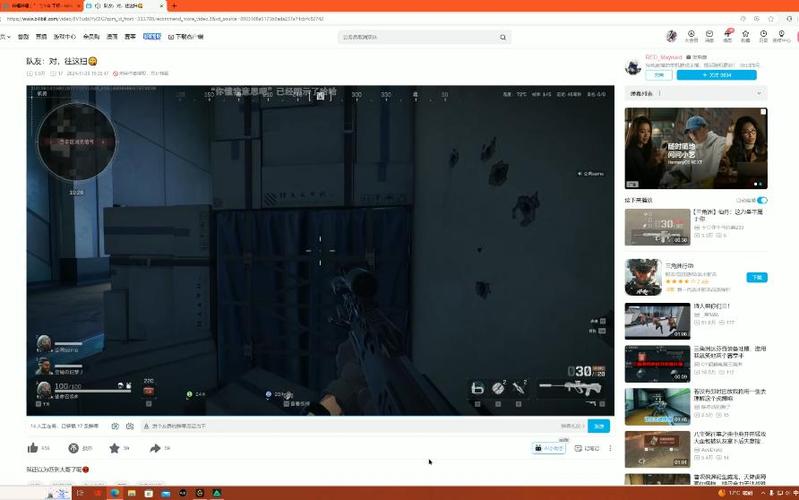Image resolution: width=799 pixels, height=500 pixels.
Task: Switch to the first browser tab
Action: (x=41, y=6)
